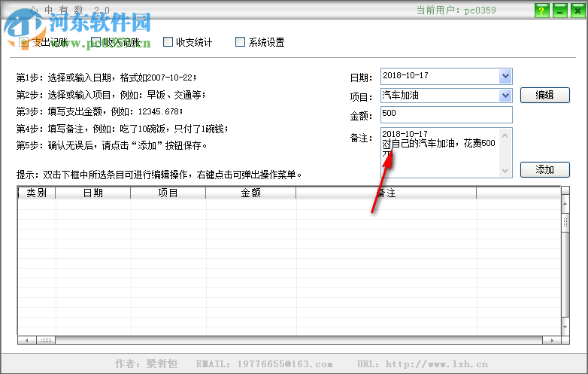Click the 编辑 button
Image resolution: width=588 pixels, height=374 pixels.
(544, 95)
